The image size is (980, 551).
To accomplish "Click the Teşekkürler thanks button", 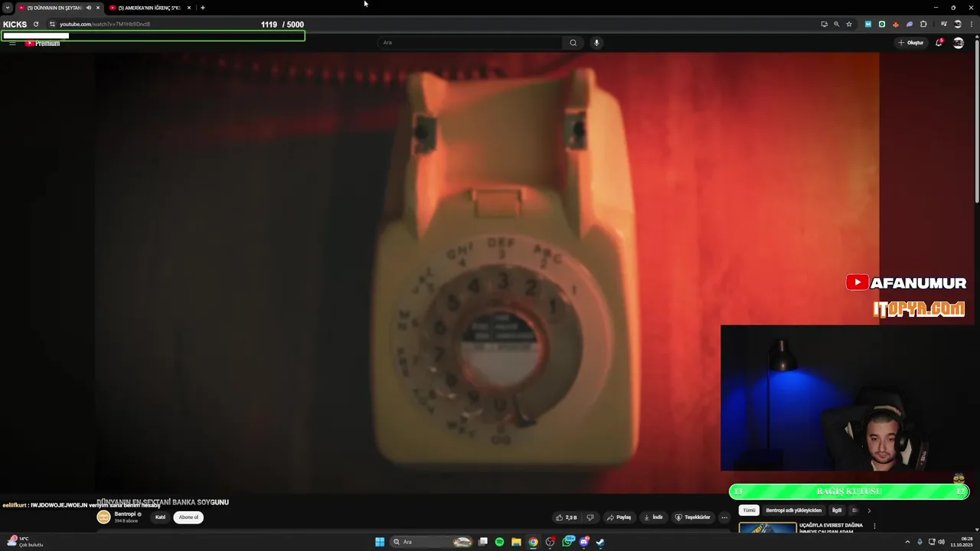I will click(x=693, y=517).
